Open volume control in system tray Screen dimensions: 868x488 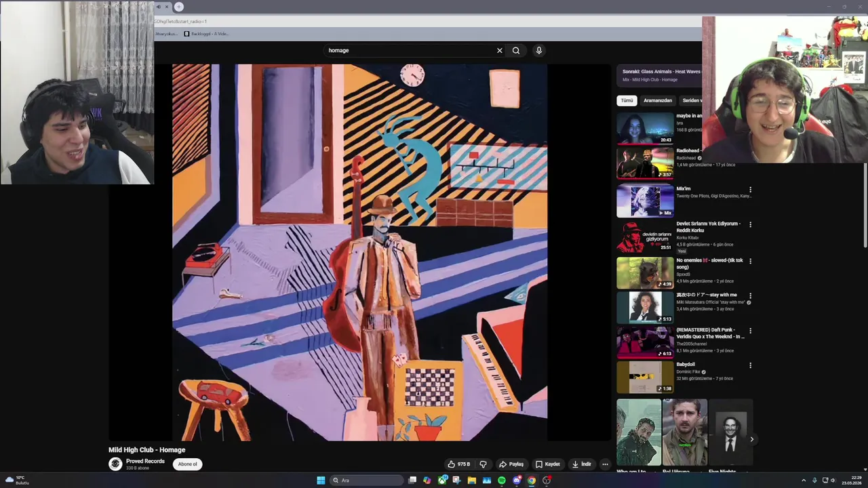coord(833,481)
